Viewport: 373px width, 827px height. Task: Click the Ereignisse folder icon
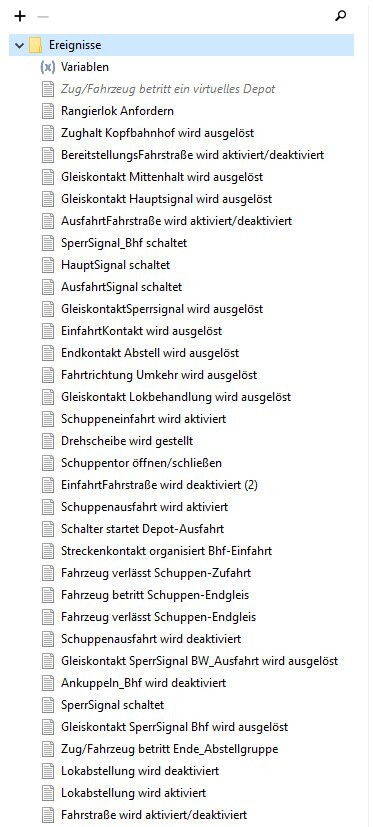pyautogui.click(x=36, y=45)
